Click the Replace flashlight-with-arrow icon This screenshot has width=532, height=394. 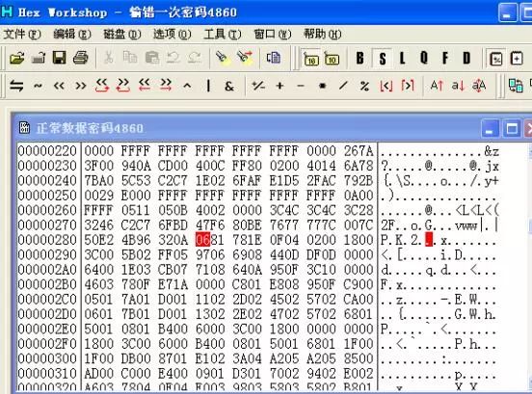(x=245, y=58)
